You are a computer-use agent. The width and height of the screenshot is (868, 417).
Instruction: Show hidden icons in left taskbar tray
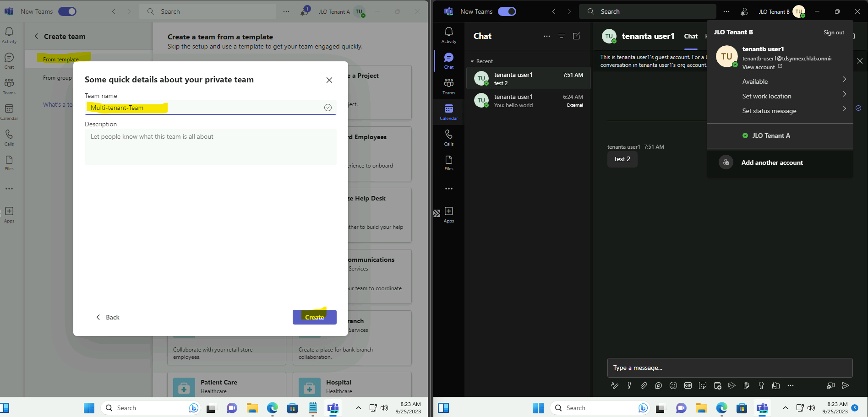359,408
